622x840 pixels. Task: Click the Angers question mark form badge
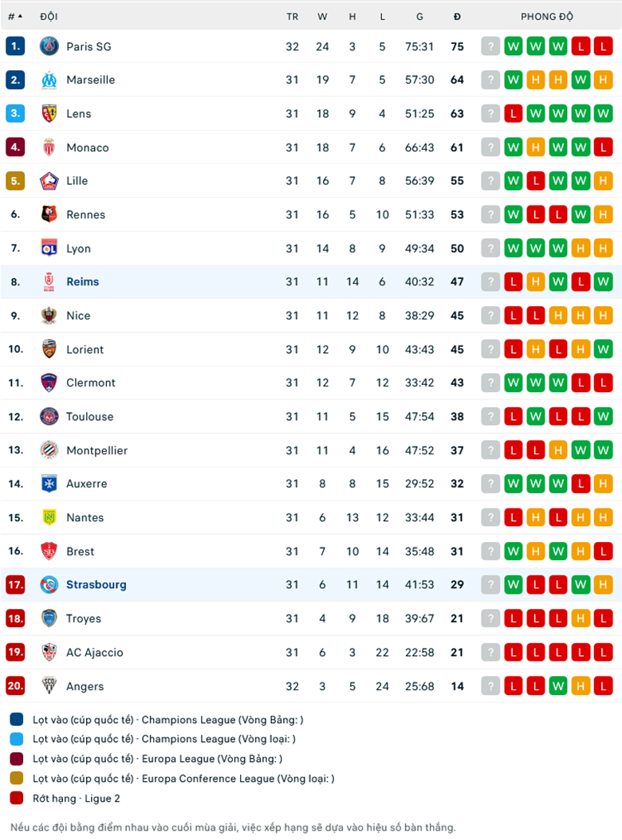pos(490,686)
